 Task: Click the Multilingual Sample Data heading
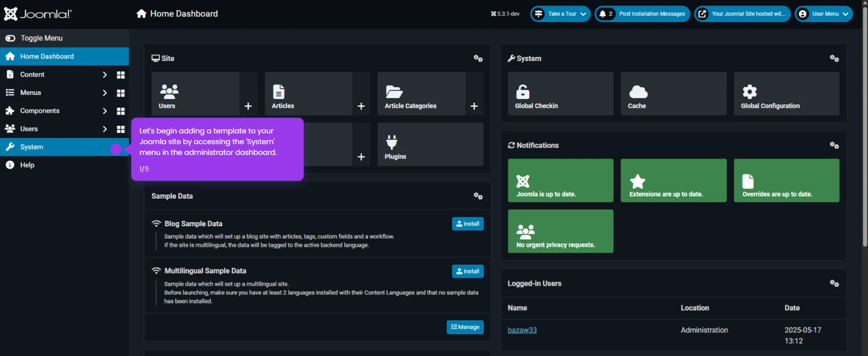point(205,271)
